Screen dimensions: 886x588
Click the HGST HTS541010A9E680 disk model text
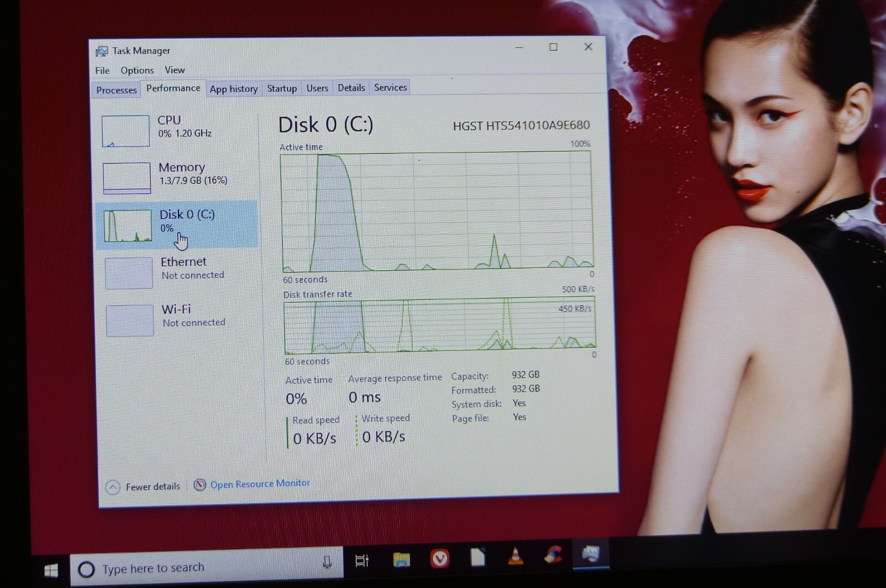click(521, 126)
